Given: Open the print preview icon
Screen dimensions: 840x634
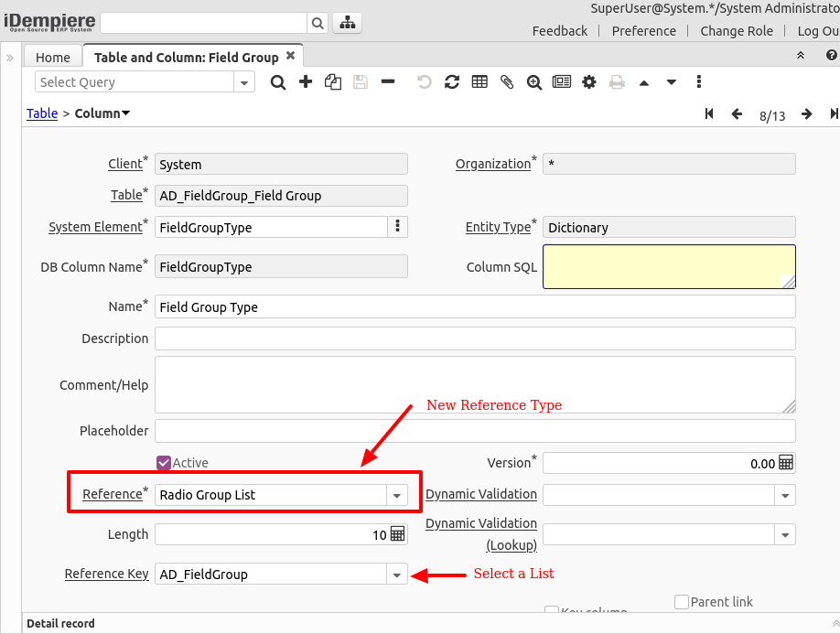Looking at the screenshot, I should click(617, 81).
